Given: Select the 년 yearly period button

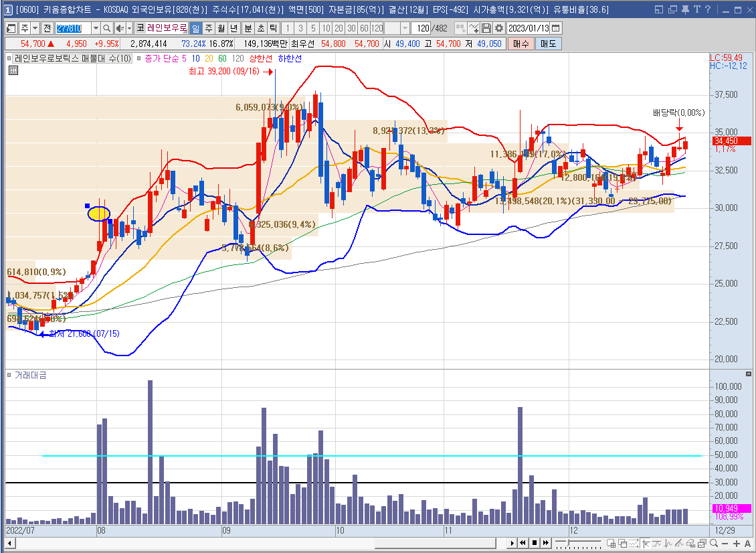Looking at the screenshot, I should pyautogui.click(x=234, y=29).
